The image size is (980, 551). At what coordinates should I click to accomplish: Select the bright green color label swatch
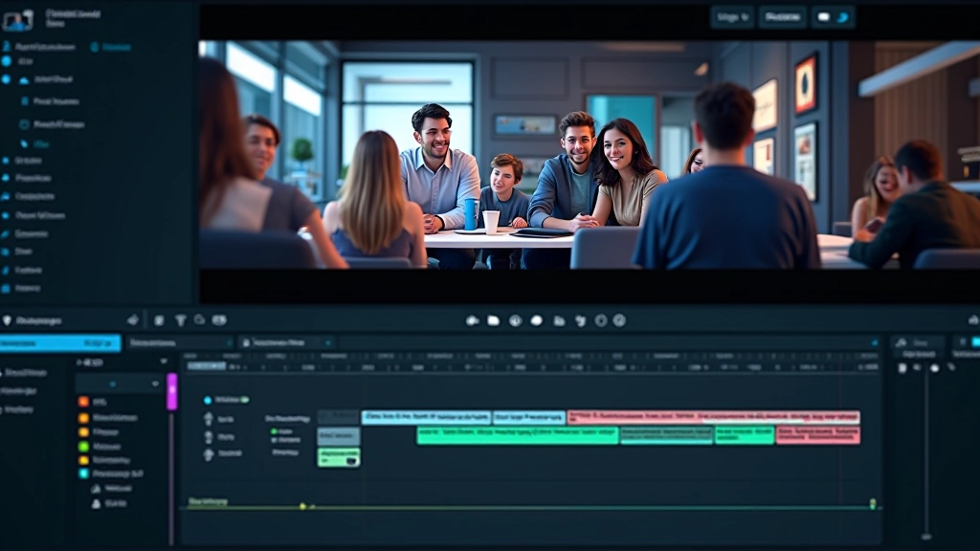[x=83, y=446]
